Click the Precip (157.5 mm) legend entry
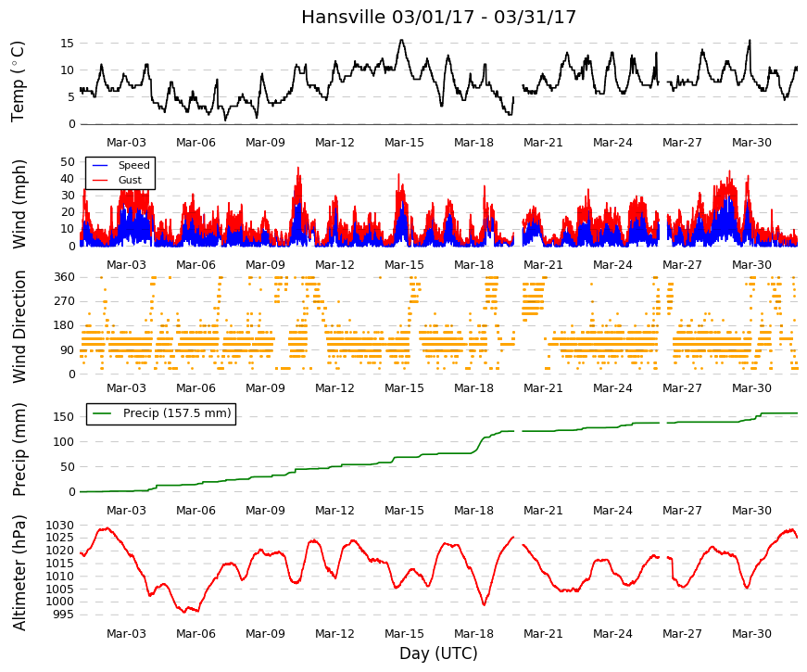 point(161,413)
